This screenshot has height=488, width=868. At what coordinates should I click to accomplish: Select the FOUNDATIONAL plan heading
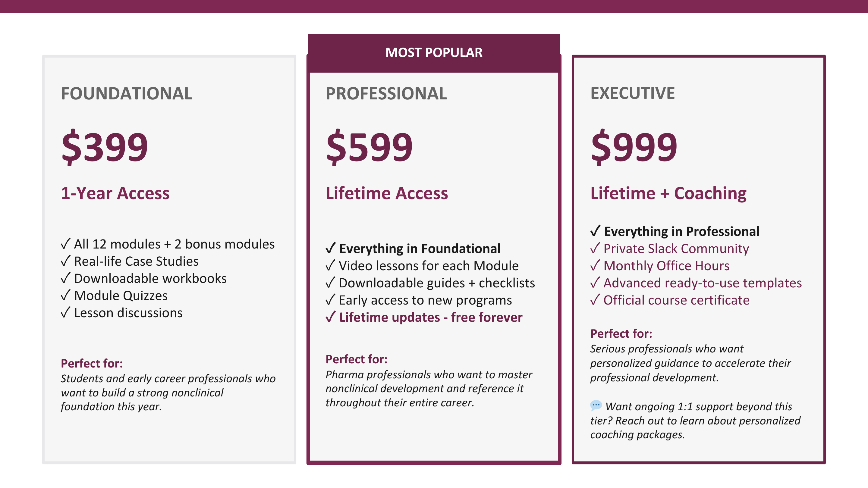(x=126, y=93)
